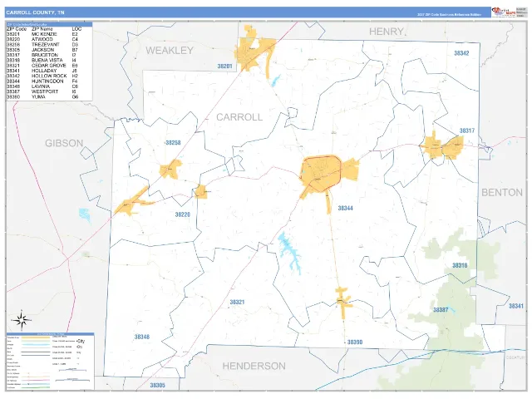The image size is (532, 399).
Task: Click the GIBSON county label
Action: 64,143
